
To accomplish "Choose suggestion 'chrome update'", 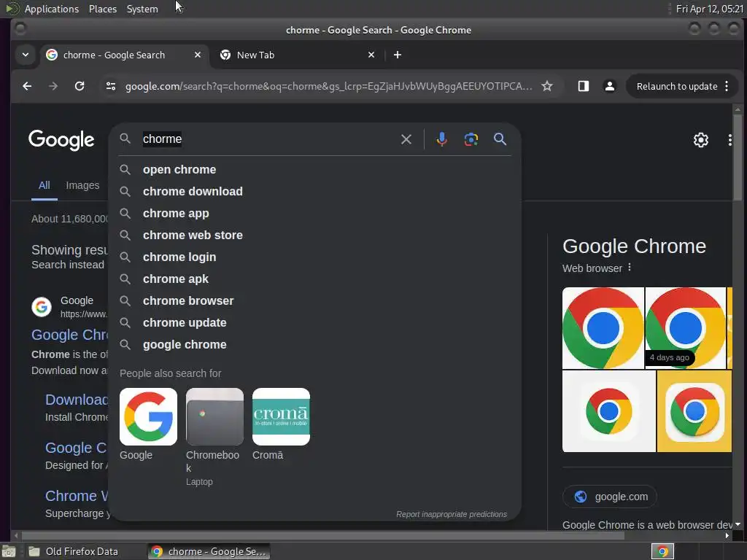I will [x=314, y=323].
